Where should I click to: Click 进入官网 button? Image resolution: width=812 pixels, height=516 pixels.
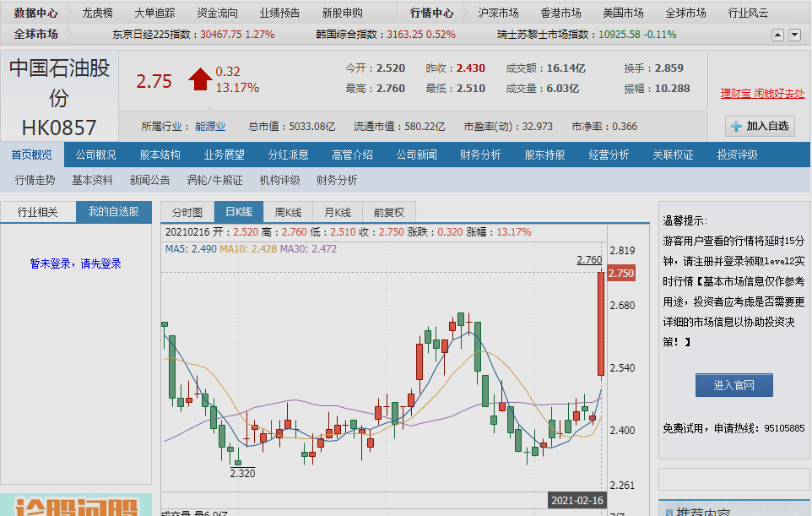[x=734, y=385]
